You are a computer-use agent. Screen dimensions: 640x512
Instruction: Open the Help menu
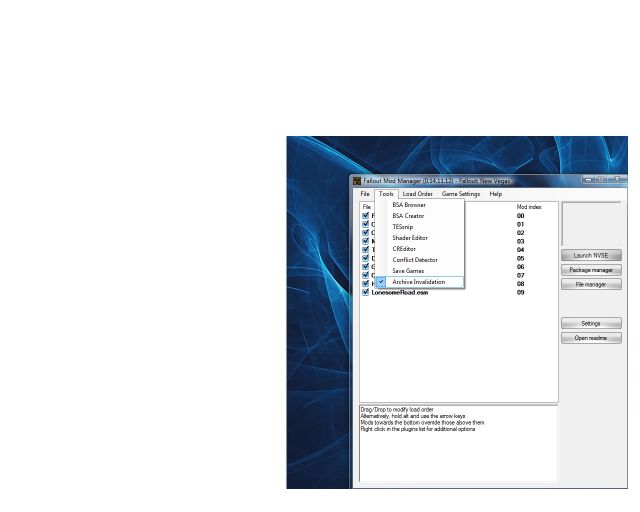pyautogui.click(x=496, y=194)
